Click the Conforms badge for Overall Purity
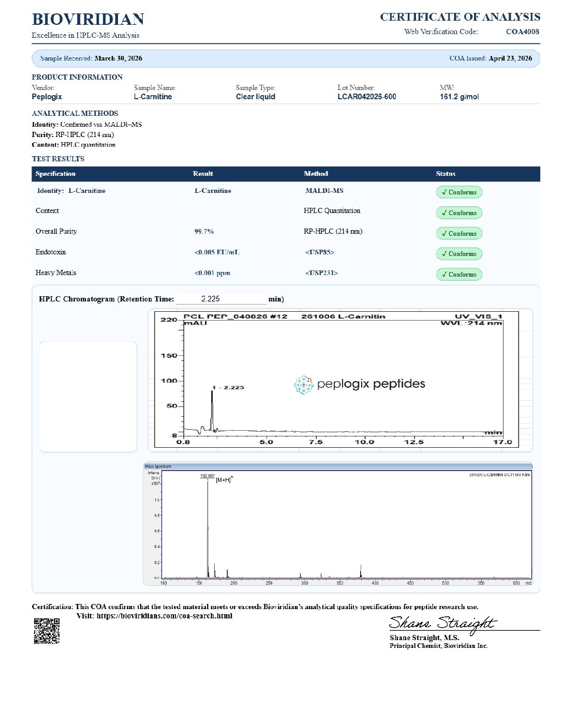This screenshot has width=563, height=728. tap(459, 234)
